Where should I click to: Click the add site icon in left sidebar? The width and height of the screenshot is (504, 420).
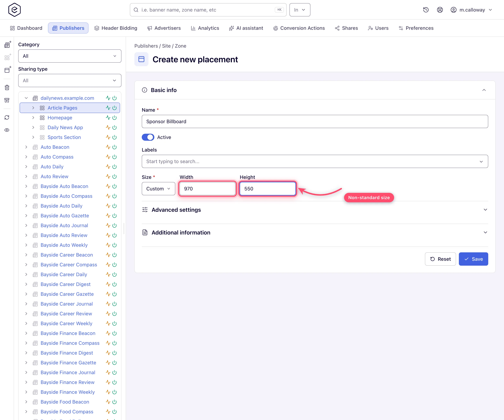coord(8,45)
